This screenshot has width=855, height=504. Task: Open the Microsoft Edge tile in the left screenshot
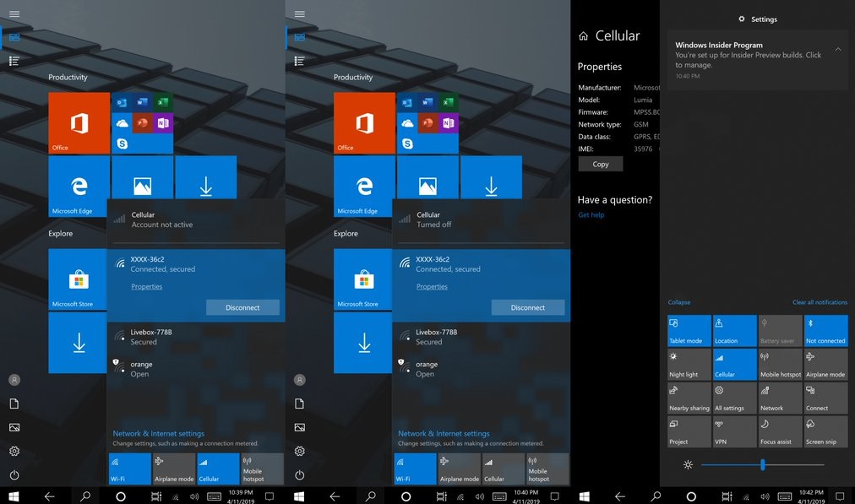click(x=79, y=187)
